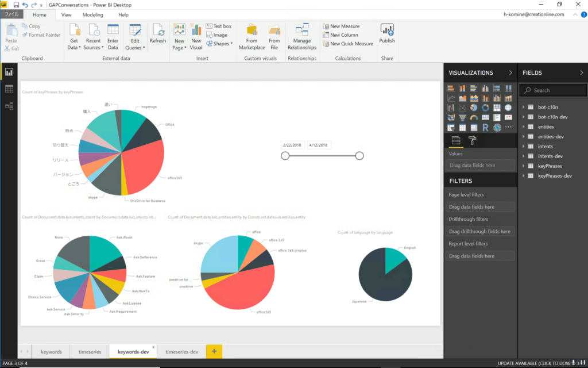
Task: Switch to the View ribbon tab
Action: (x=67, y=14)
